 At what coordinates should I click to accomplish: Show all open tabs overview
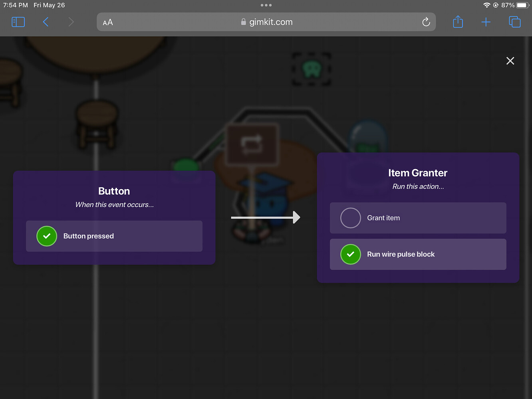click(x=515, y=22)
